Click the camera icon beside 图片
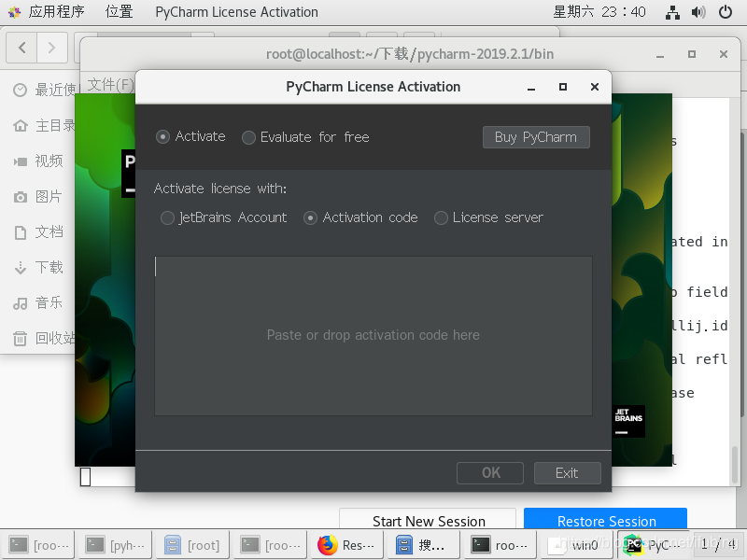The image size is (747, 560). (x=20, y=197)
